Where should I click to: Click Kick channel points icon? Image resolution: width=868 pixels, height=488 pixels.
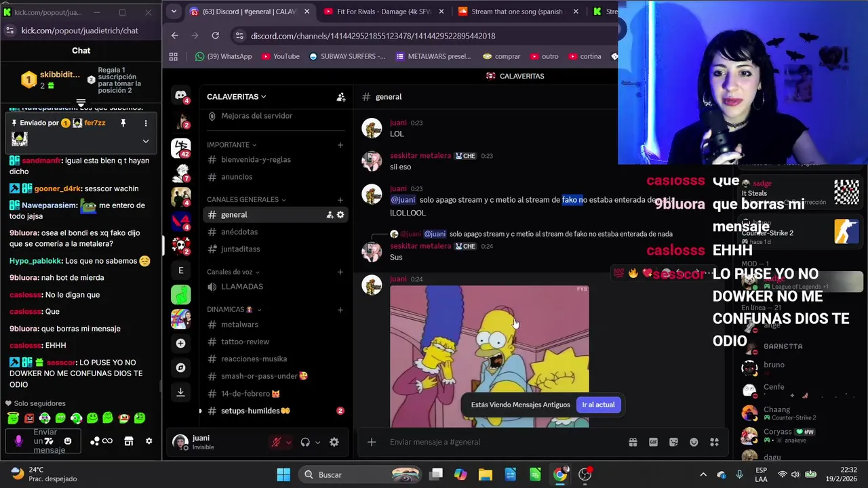tap(95, 441)
